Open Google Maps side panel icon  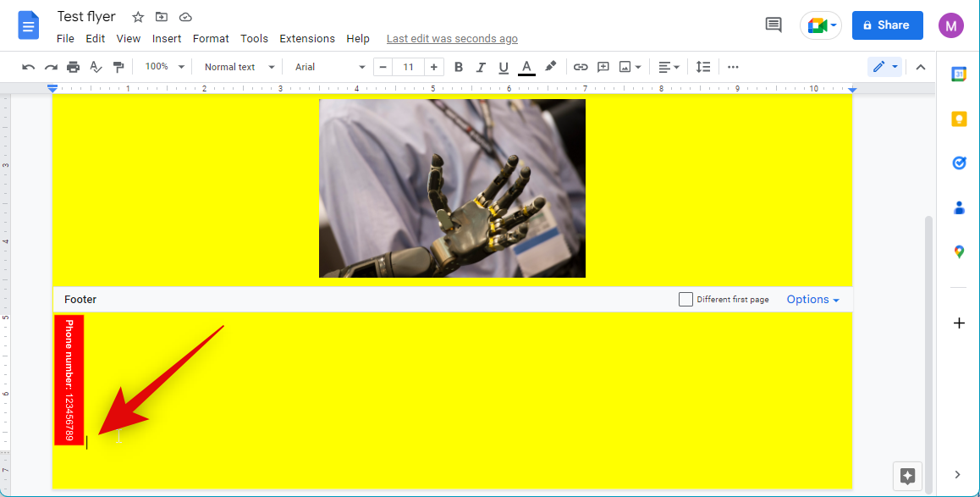[x=959, y=251]
